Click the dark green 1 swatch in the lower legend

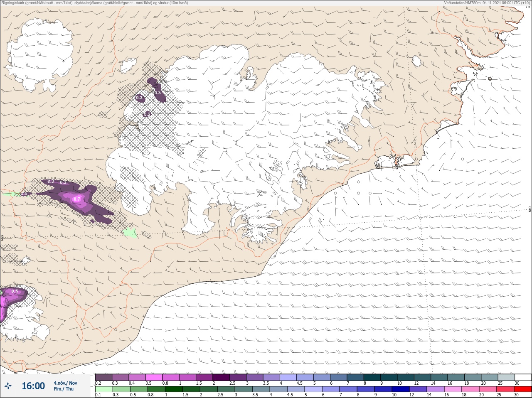click(173, 389)
